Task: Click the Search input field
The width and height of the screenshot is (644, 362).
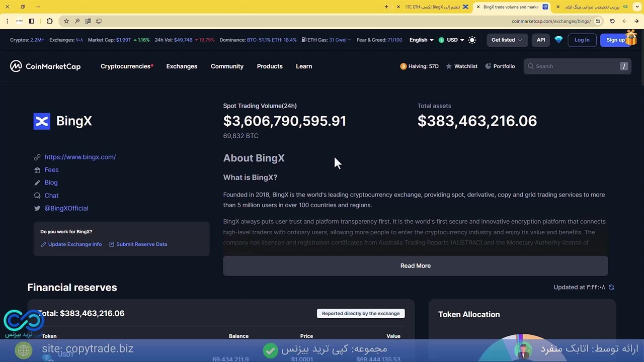Action: [574, 66]
